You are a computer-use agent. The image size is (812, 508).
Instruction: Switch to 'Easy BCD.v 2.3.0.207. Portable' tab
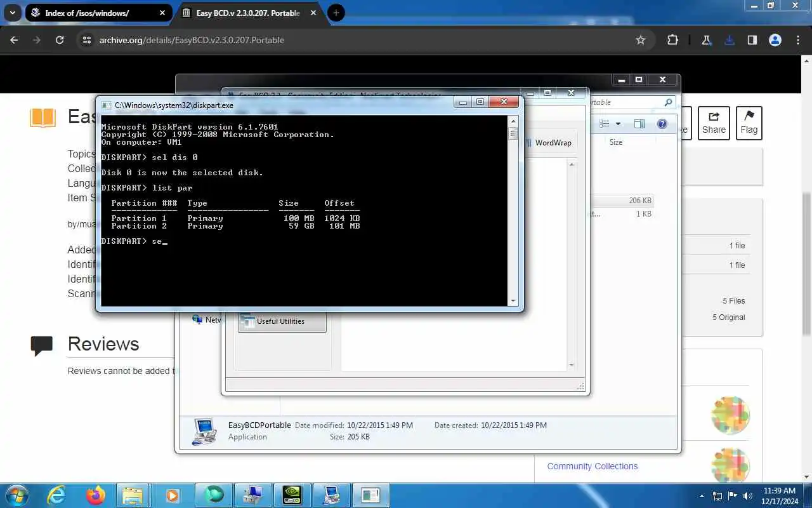point(247,13)
